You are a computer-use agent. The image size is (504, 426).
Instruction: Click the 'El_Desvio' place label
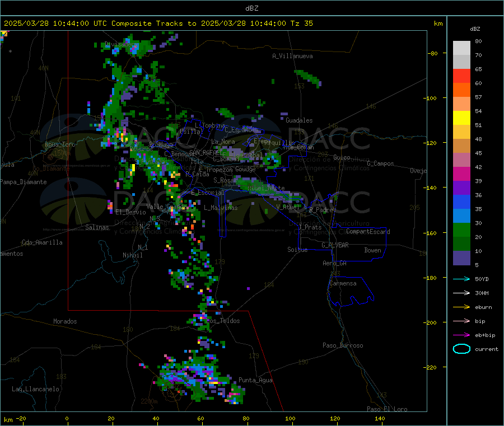tap(130, 212)
